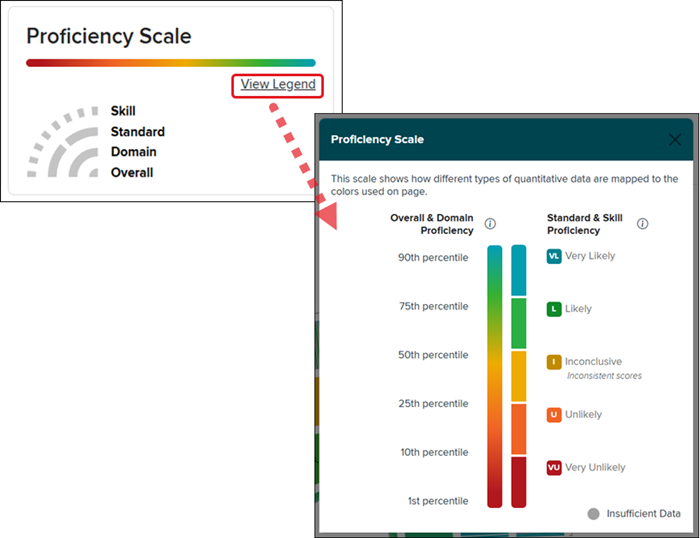Click the Skill legend label

tap(123, 111)
